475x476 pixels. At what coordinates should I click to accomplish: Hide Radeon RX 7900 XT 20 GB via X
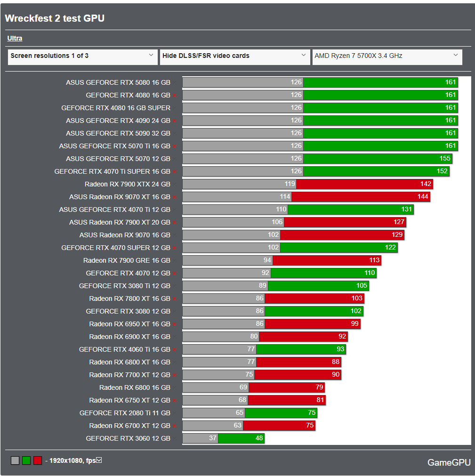pos(175,223)
